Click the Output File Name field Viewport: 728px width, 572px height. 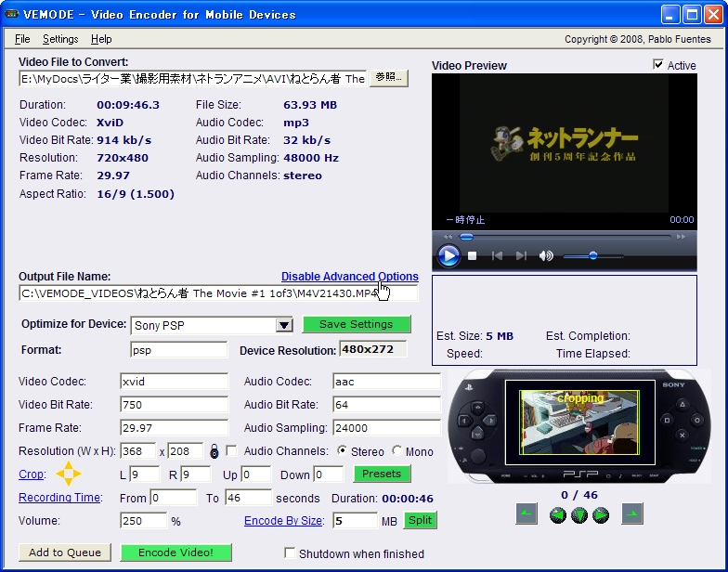[x=218, y=293]
